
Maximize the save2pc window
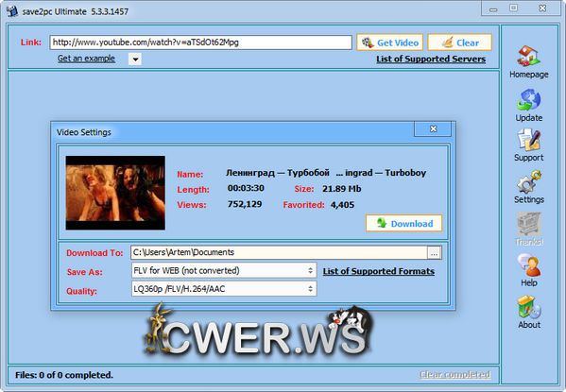pos(514,8)
